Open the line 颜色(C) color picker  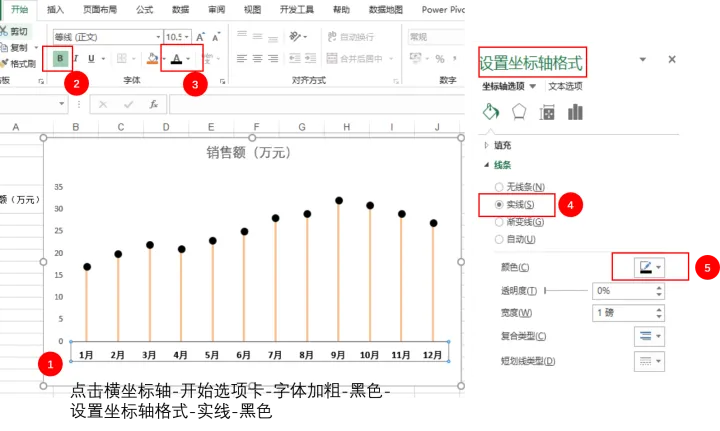(649, 267)
